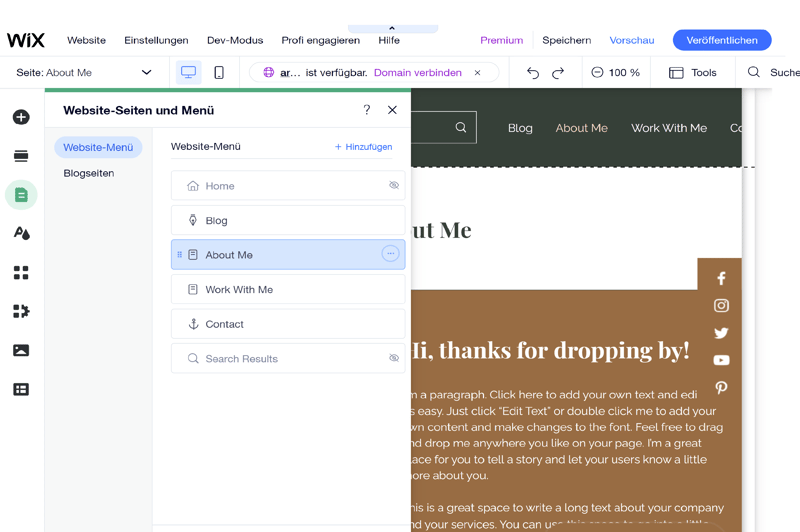The width and height of the screenshot is (800, 532).
Task: Click the 'Domain verbinden' link
Action: click(417, 73)
